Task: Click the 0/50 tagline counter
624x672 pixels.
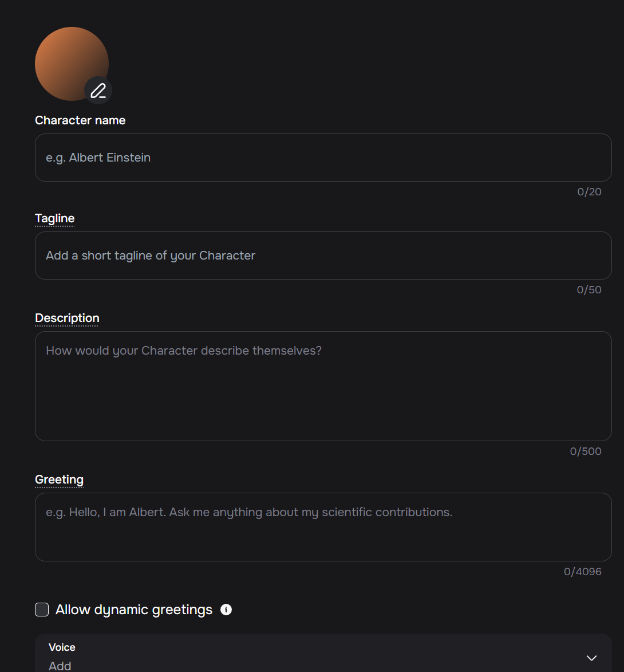Action: pos(589,290)
